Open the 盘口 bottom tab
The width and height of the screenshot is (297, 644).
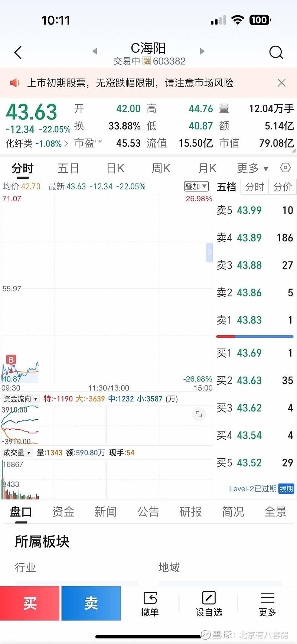click(x=21, y=512)
